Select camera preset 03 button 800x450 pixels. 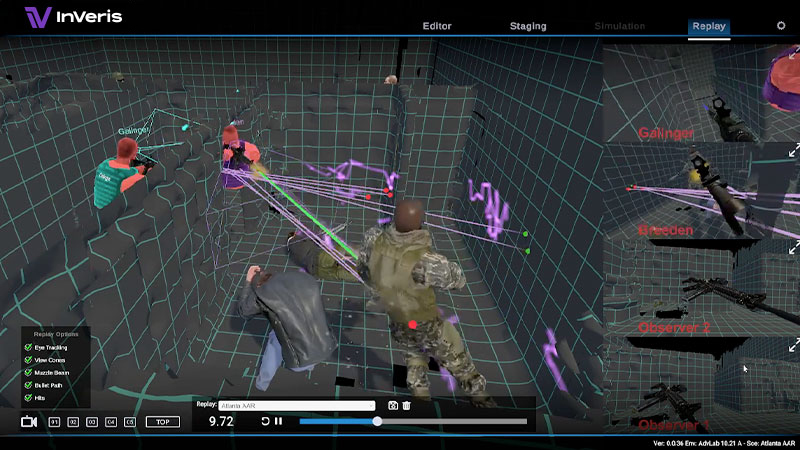coord(92,422)
